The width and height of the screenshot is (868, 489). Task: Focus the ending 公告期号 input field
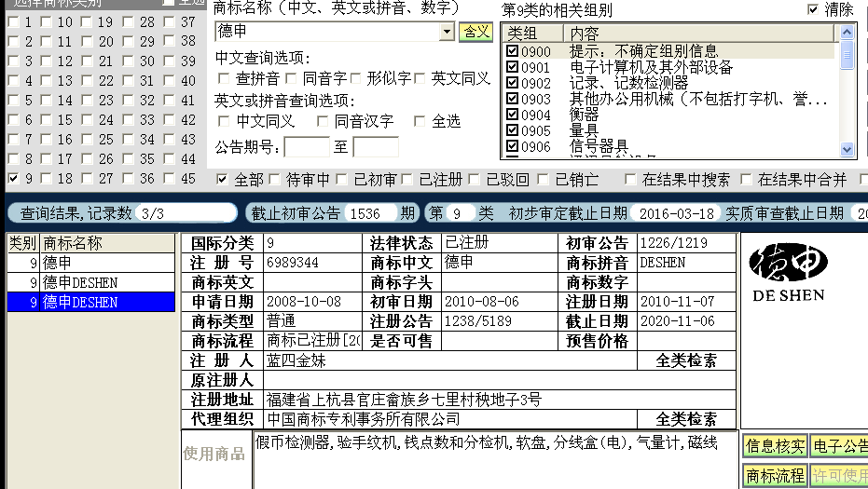point(376,147)
